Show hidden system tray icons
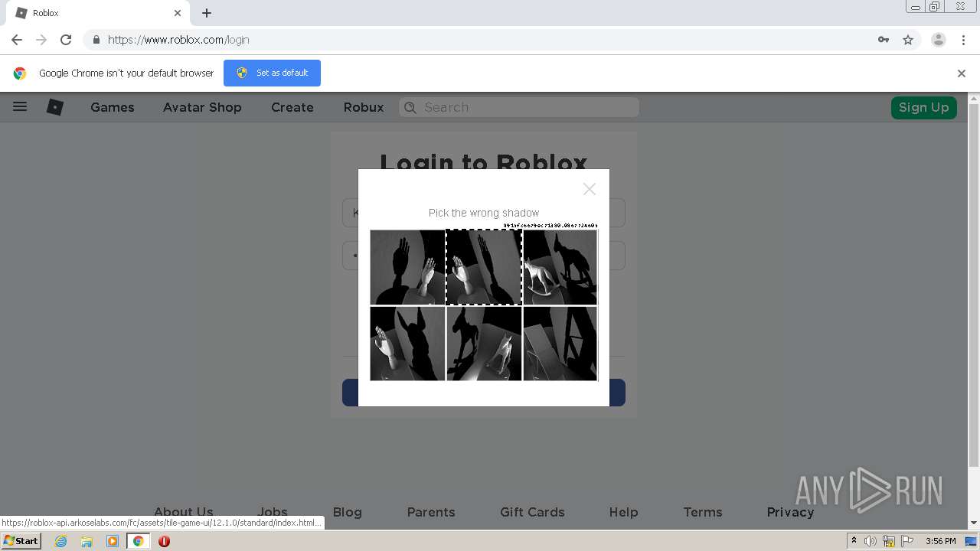Viewport: 980px width, 551px height. point(854,541)
